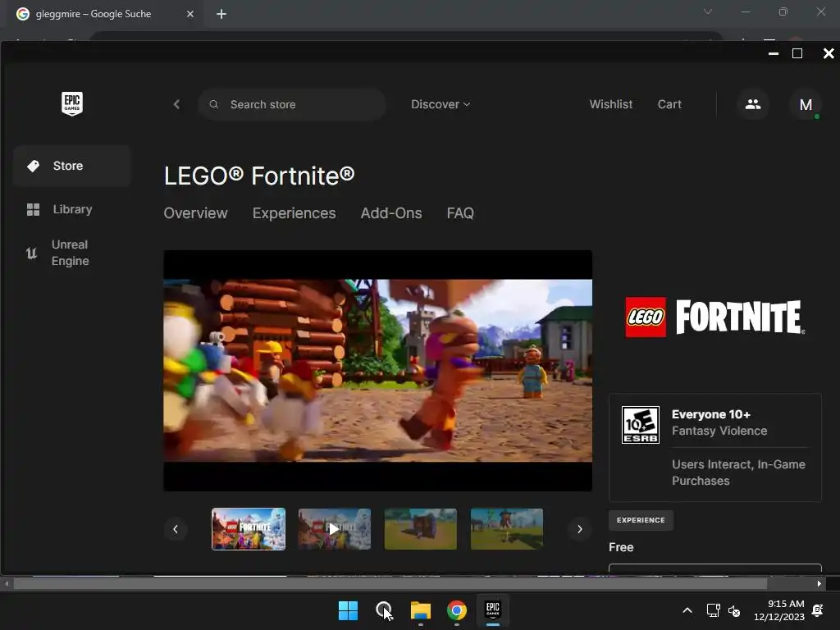Viewport: 840px width, 630px height.
Task: Switch to the Add-Ons tab
Action: coord(391,213)
